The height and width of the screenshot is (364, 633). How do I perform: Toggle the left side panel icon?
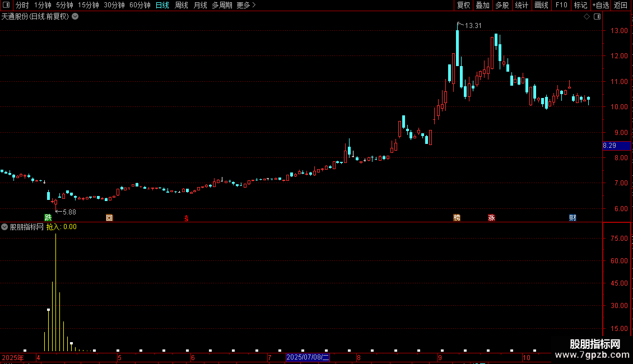[x=6, y=5]
